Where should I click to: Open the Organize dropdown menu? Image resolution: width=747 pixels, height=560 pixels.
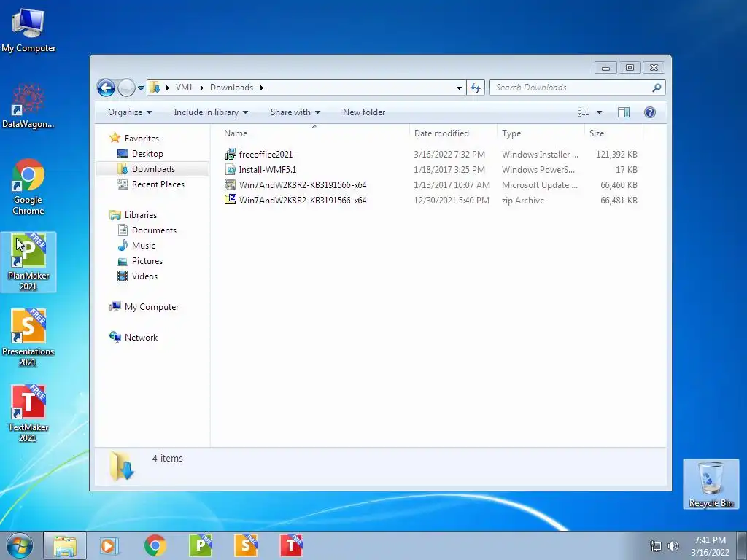coord(130,112)
